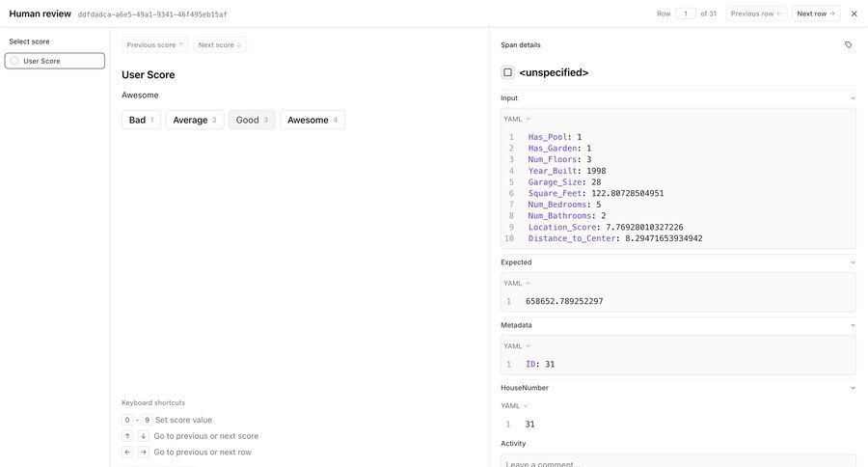This screenshot has width=868, height=467.
Task: Click the expected value 658652.789252297
Action: (564, 301)
